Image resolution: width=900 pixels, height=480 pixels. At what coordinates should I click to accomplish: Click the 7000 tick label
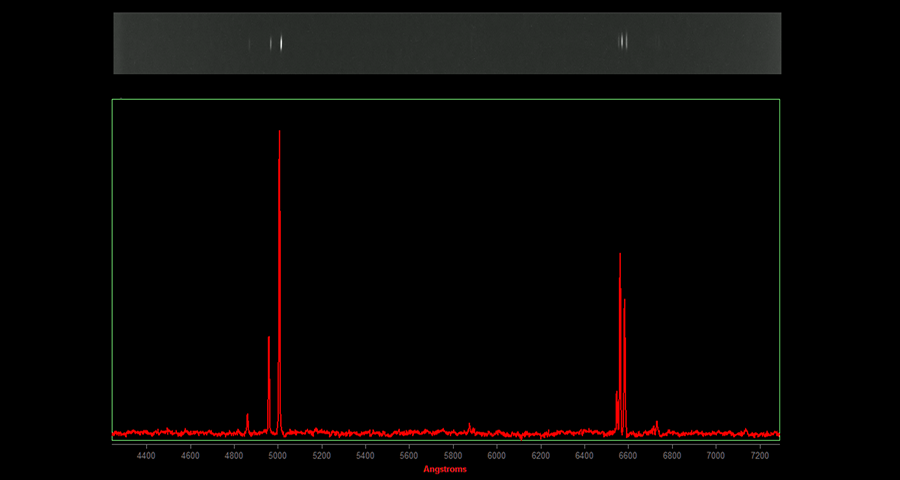pos(715,455)
